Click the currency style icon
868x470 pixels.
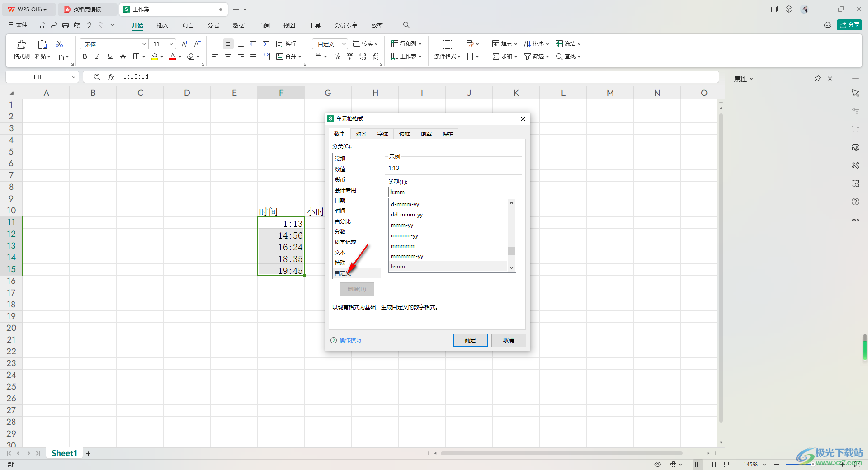[x=318, y=56]
